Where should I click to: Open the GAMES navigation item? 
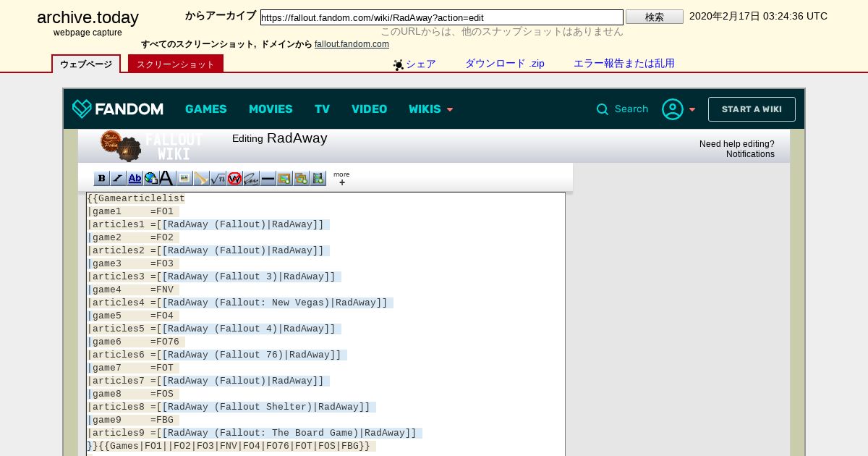[206, 109]
